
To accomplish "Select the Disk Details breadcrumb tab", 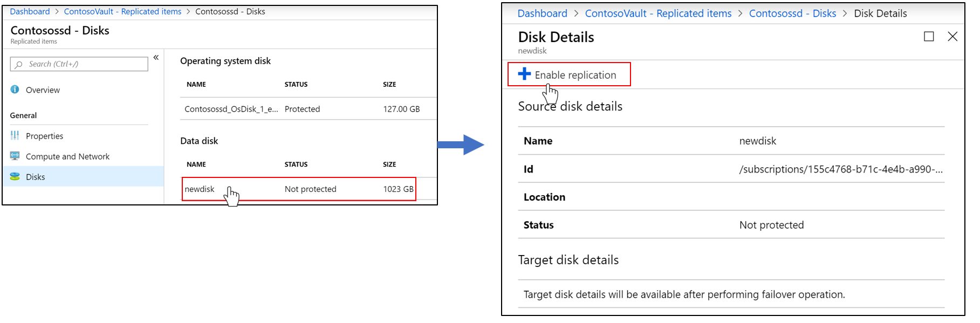I will [880, 13].
